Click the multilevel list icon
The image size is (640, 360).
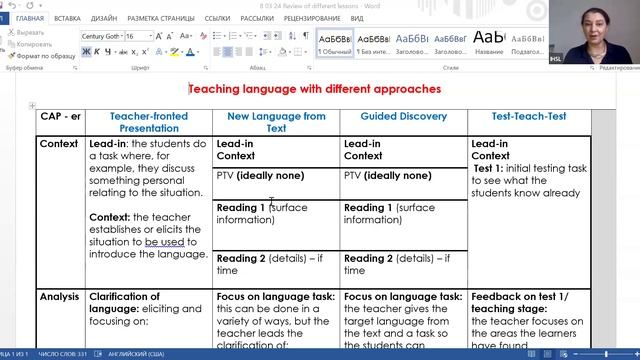pyautogui.click(x=249, y=36)
